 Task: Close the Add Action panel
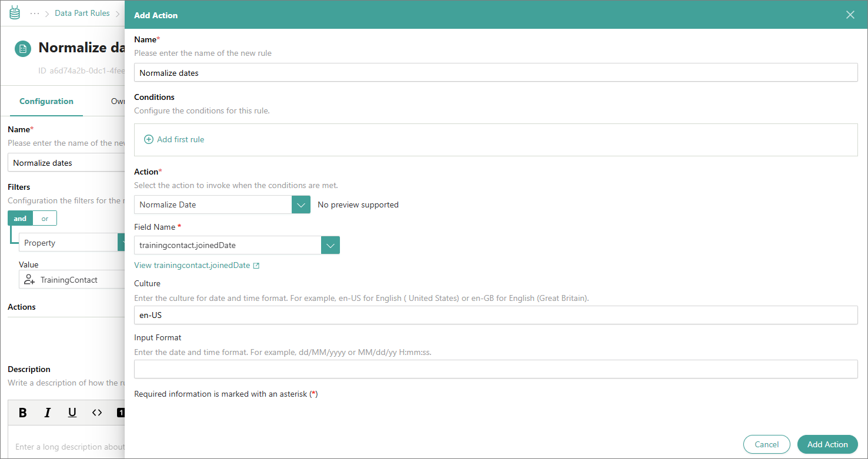coord(850,15)
